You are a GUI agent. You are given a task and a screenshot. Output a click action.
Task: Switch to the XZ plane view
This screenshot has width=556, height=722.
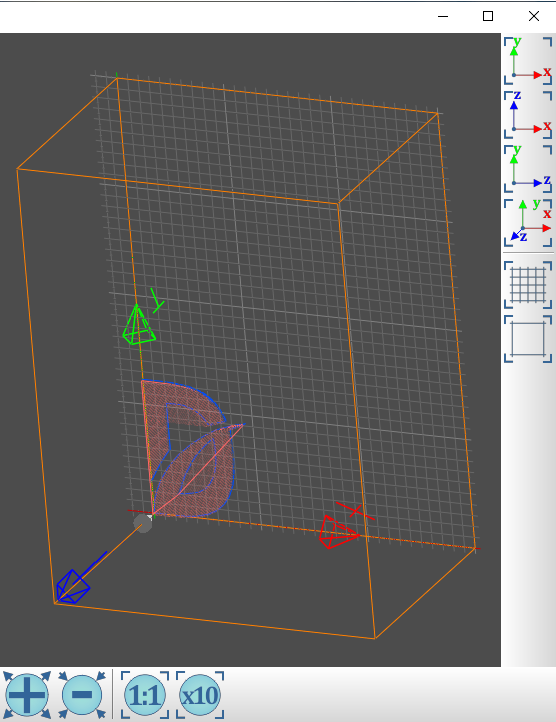coord(528,114)
